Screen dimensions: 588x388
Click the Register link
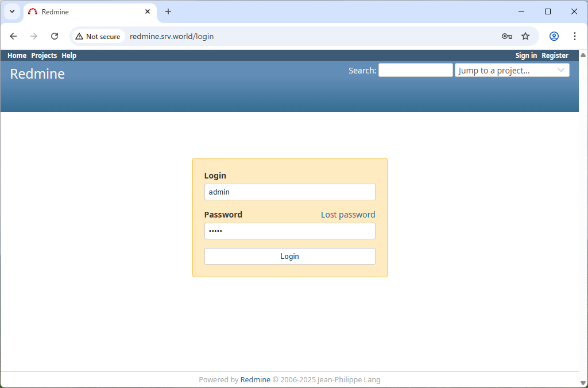555,56
